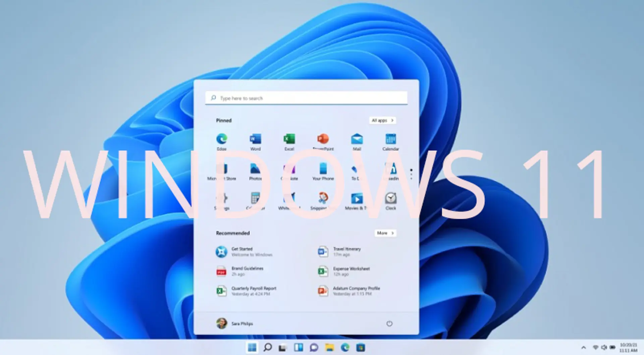This screenshot has width=644, height=355.
Task: Open the date and time flyout
Action: point(628,348)
